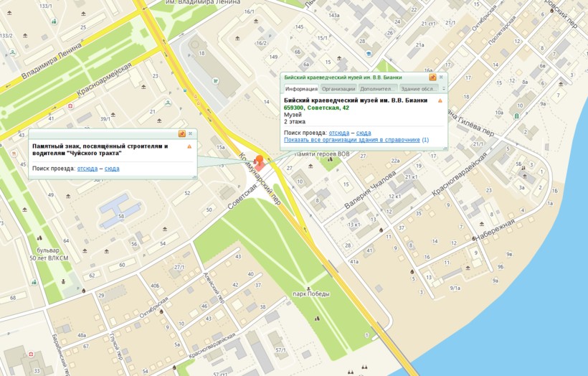This screenshot has height=376, width=588.
Task: Click the Набережная street label
Action: 495,230
